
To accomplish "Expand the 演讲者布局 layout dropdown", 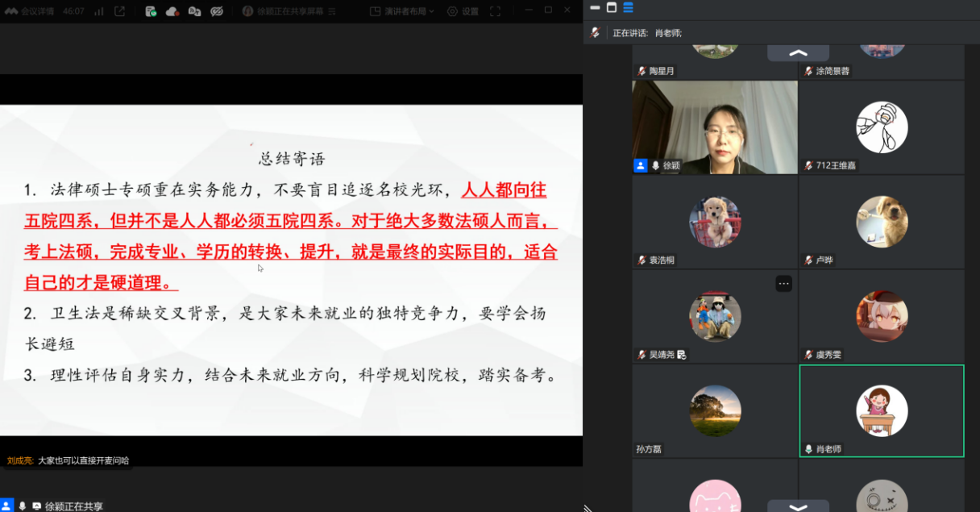I will tap(401, 11).
